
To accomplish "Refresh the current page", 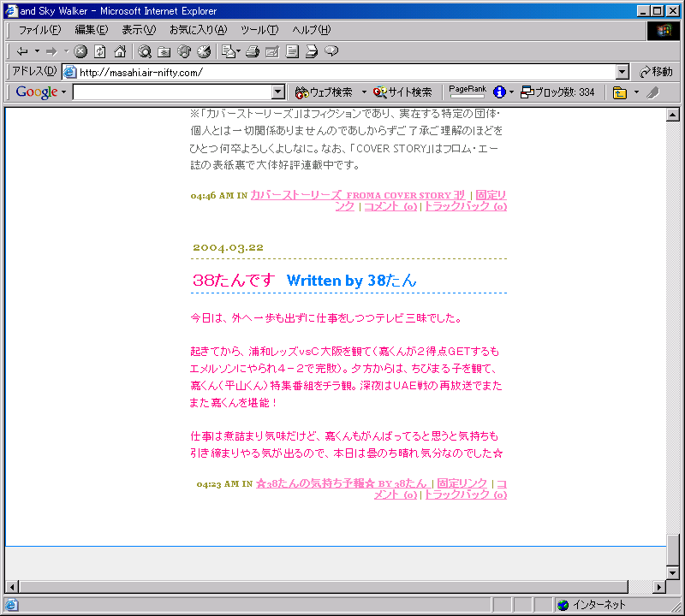I will (x=100, y=51).
